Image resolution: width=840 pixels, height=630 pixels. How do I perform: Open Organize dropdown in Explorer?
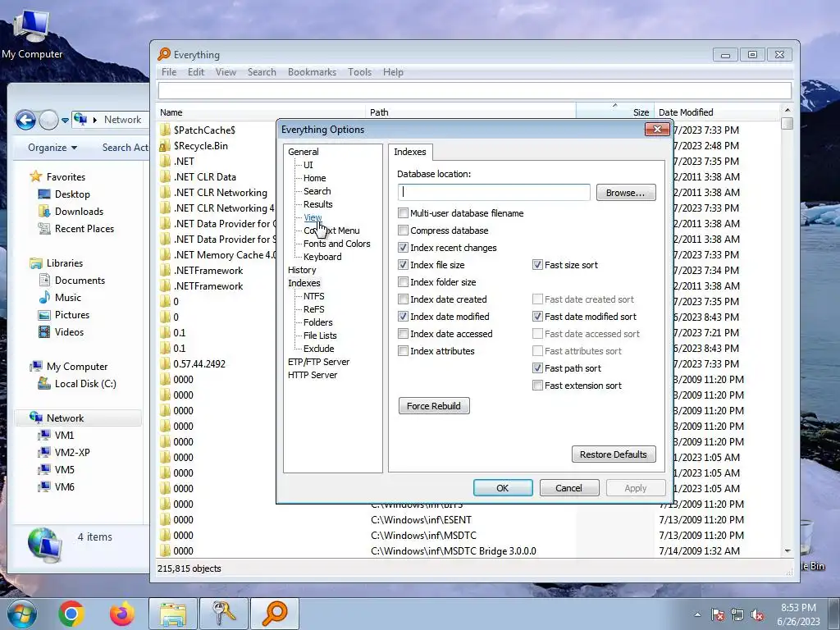(52, 148)
